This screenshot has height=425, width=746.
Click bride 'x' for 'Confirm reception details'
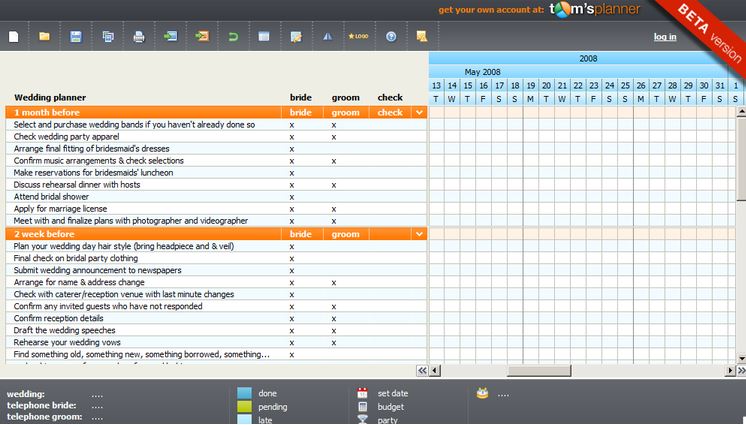click(292, 318)
